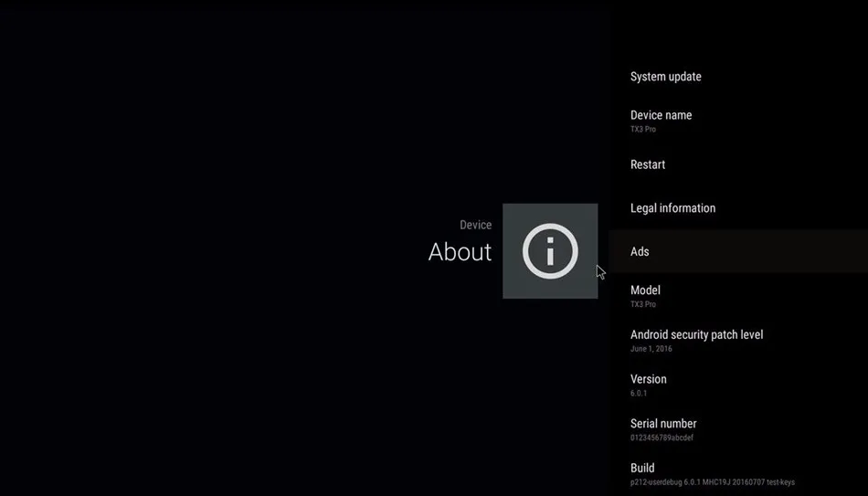Click TX3 Pro value under Device name
This screenshot has height=496, width=868.
click(642, 129)
